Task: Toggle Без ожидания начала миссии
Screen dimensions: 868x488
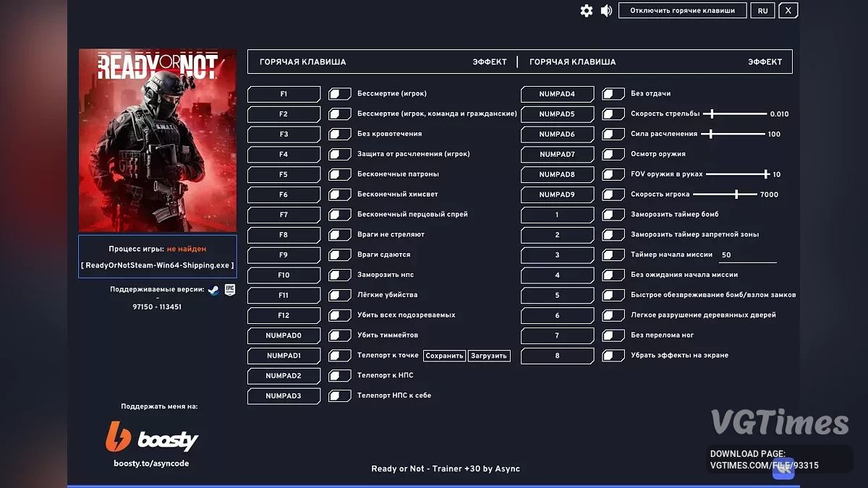Action: tap(613, 275)
